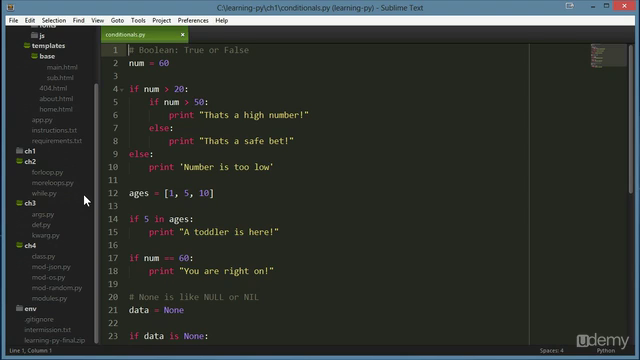Screen dimensions: 640x360
Task: Open the Find menu
Action: coord(78,20)
